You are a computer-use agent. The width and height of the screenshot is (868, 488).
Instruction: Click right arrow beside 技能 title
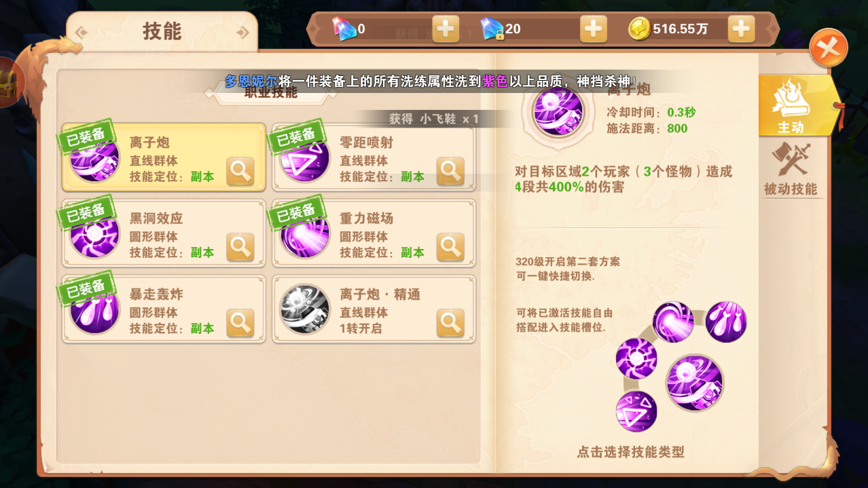coord(242,32)
